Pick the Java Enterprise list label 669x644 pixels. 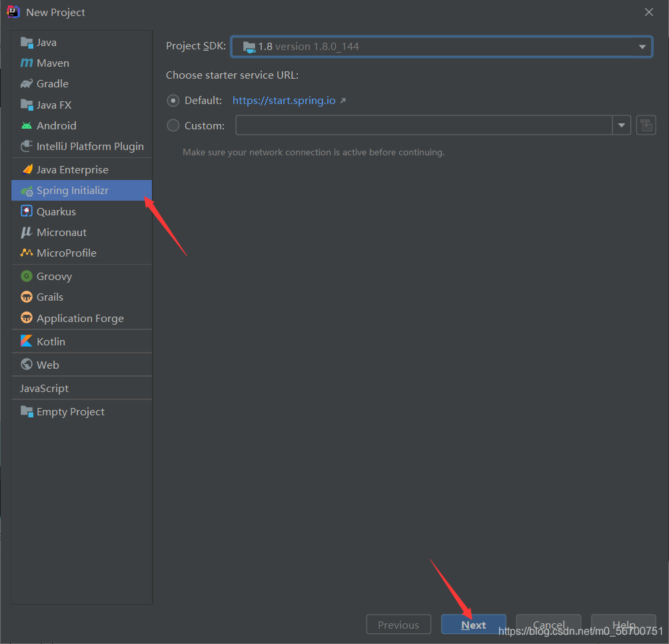[x=73, y=170]
